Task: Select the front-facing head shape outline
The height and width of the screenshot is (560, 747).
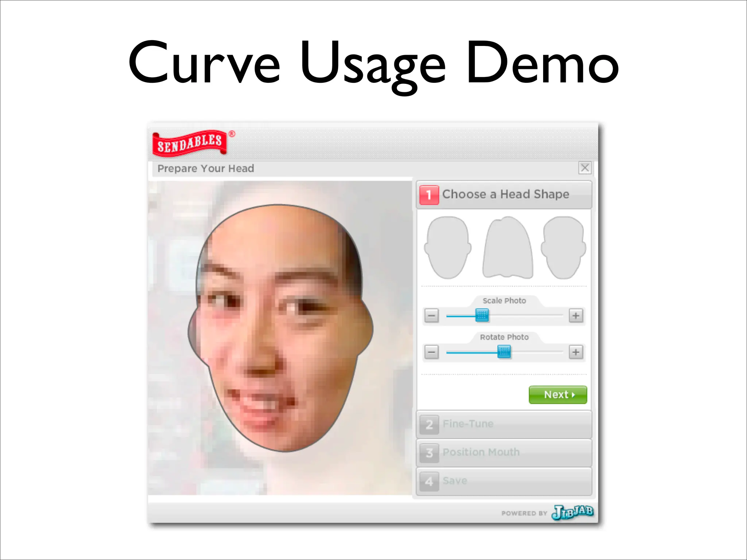Action: coord(448,248)
